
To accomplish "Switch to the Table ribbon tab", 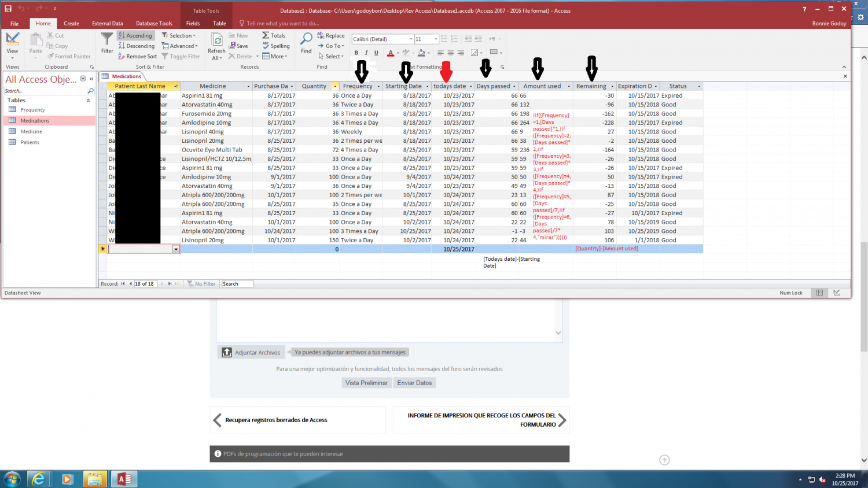I will click(219, 24).
